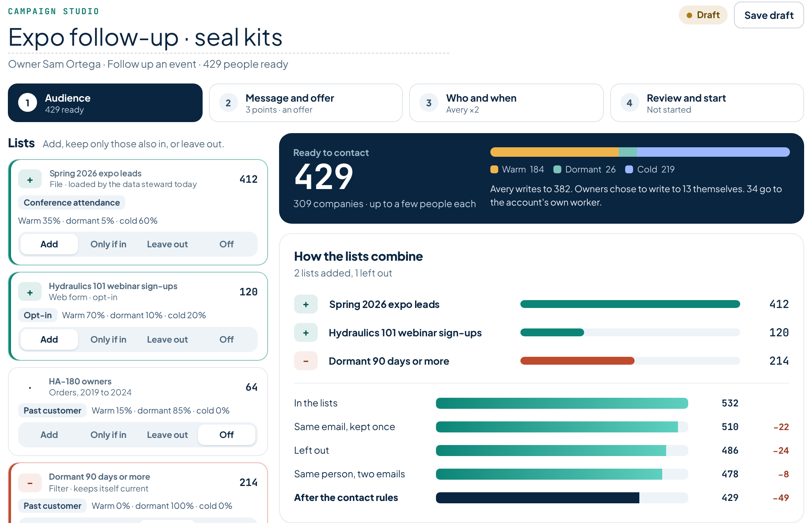Click the Draft status badge
The height and width of the screenshot is (523, 812).
click(703, 15)
